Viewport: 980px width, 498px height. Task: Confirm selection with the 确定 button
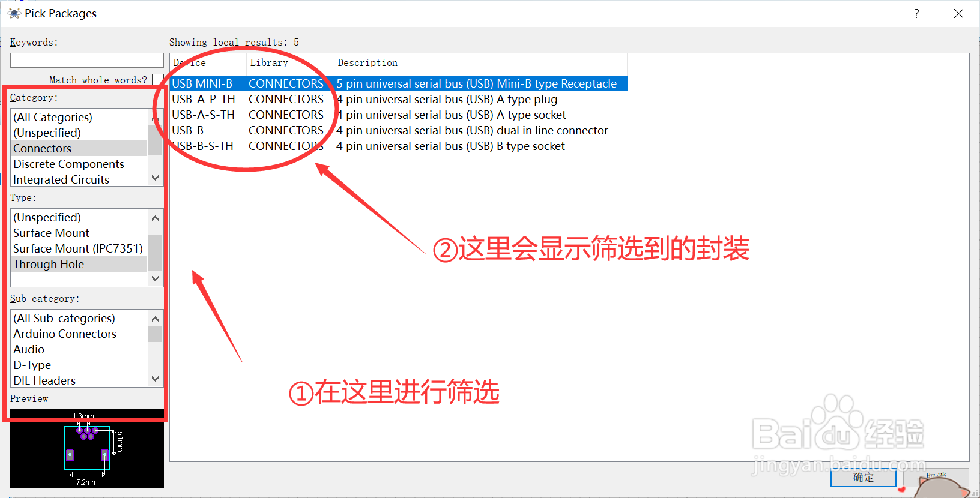coord(864,478)
